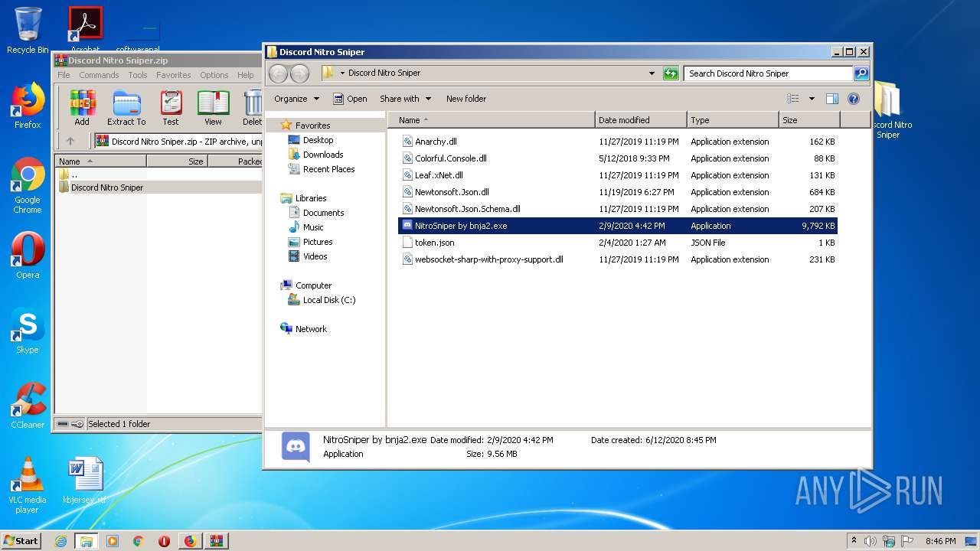Open Firefox desktop shortcut
Screen dimensions: 980x551
pyautogui.click(x=28, y=106)
